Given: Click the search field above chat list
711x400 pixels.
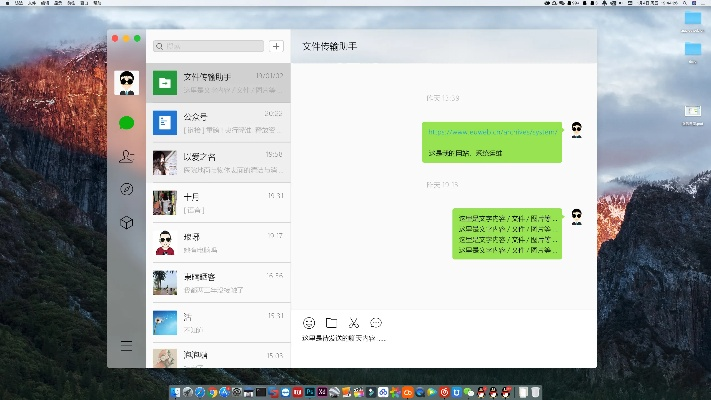Looking at the screenshot, I should (x=208, y=46).
